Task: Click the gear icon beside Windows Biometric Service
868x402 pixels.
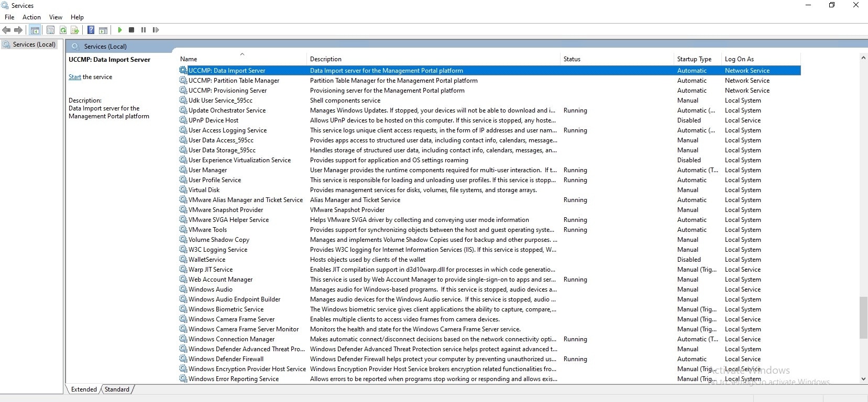Action: tap(183, 309)
